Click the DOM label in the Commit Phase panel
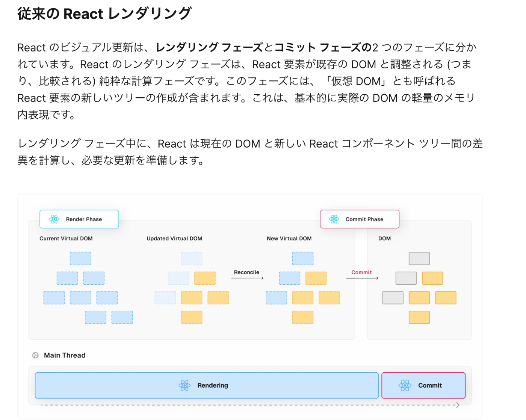 (384, 239)
